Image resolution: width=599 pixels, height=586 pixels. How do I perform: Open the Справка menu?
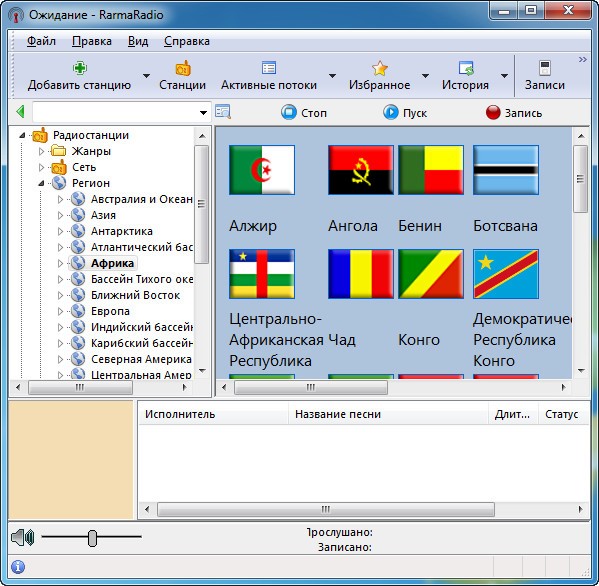pyautogui.click(x=187, y=41)
